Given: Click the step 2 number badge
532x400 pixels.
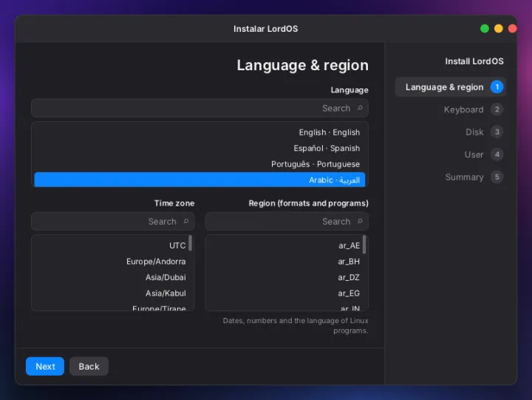Looking at the screenshot, I should (x=497, y=109).
